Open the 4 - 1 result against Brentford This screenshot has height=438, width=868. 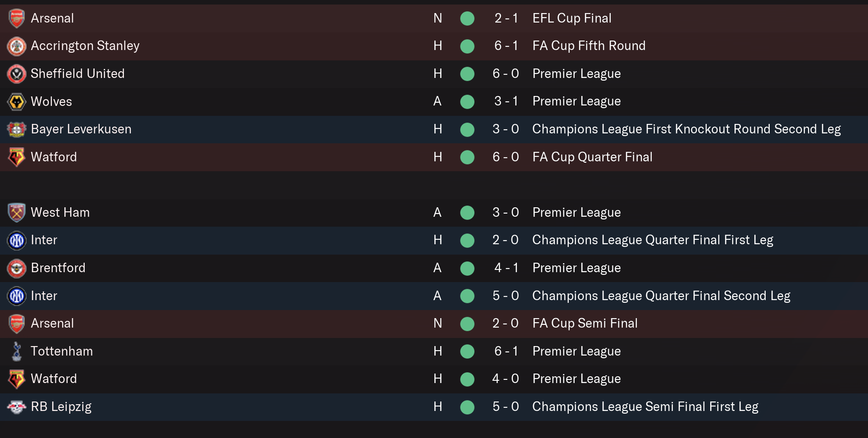[506, 268]
